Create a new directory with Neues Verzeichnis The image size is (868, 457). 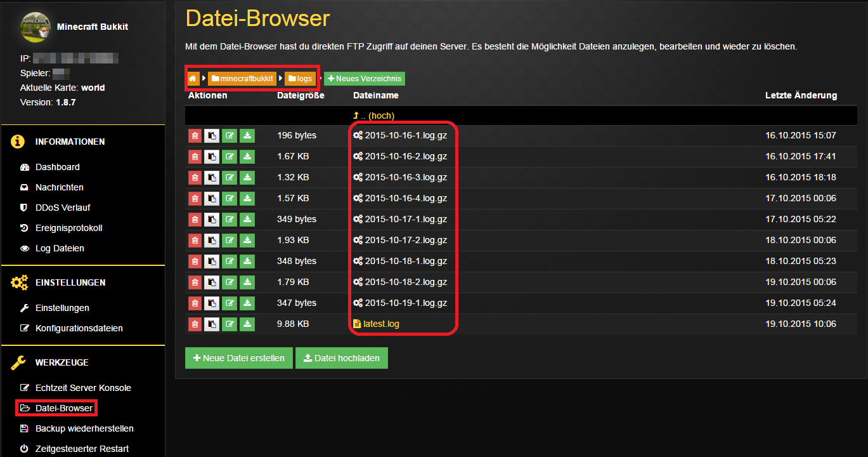364,79
